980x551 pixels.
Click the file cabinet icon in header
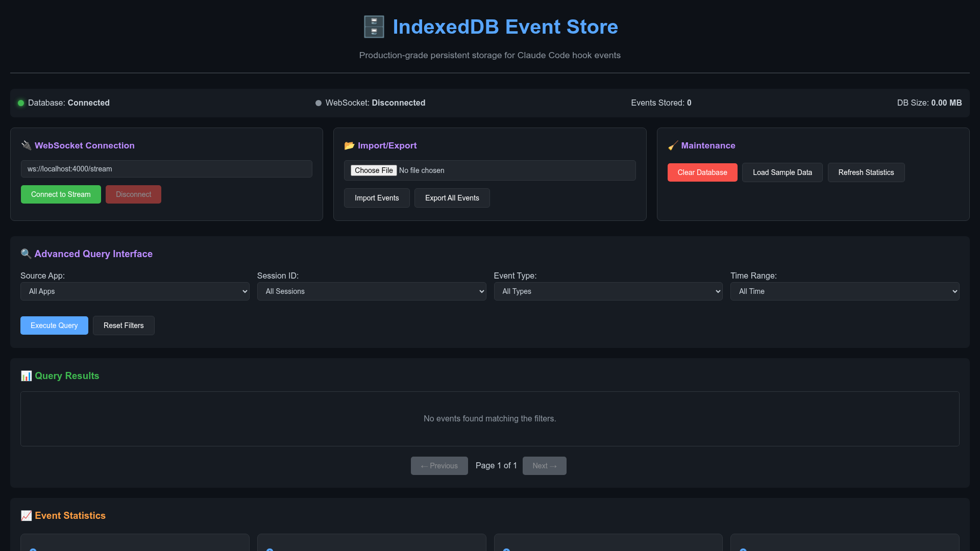[374, 27]
